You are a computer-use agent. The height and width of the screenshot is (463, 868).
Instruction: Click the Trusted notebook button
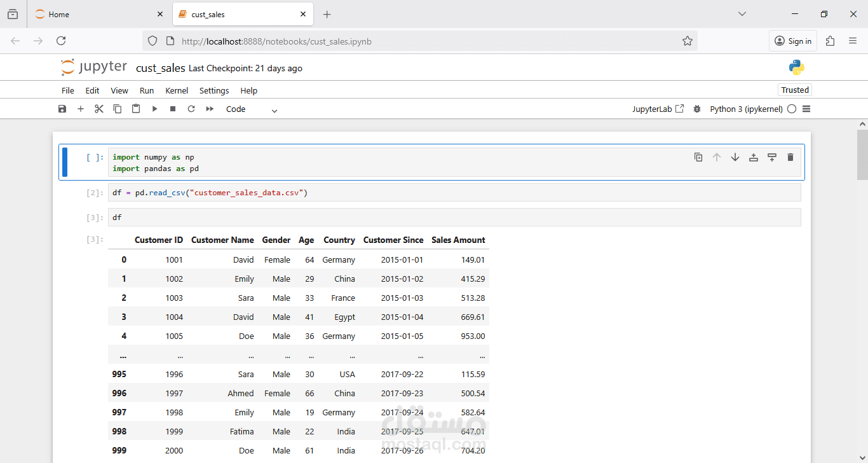795,90
